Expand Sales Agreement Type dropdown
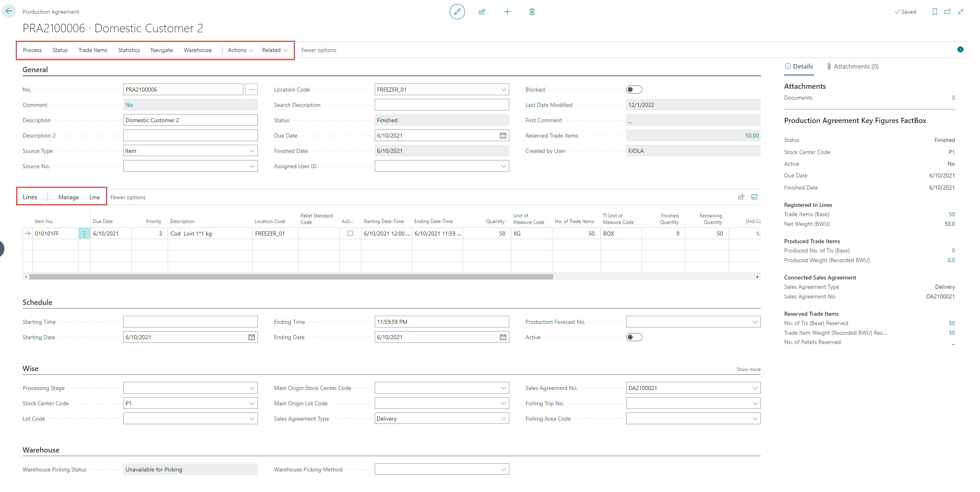 (x=503, y=419)
